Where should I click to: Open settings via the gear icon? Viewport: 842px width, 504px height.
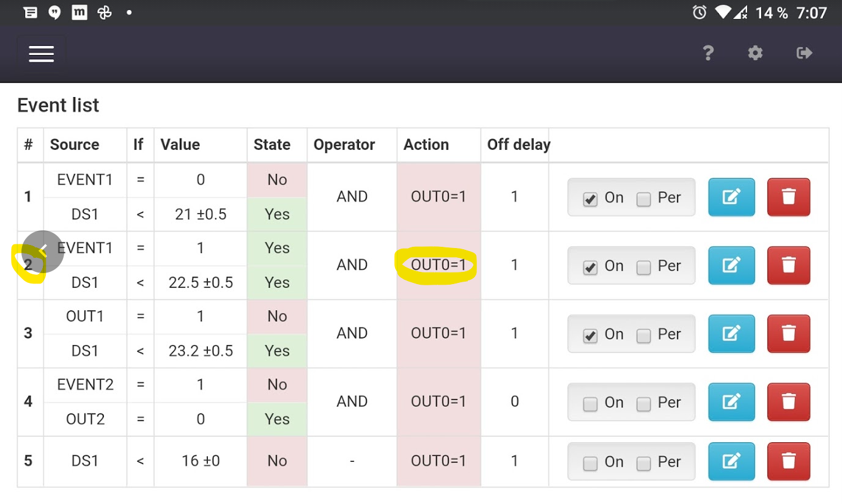755,53
